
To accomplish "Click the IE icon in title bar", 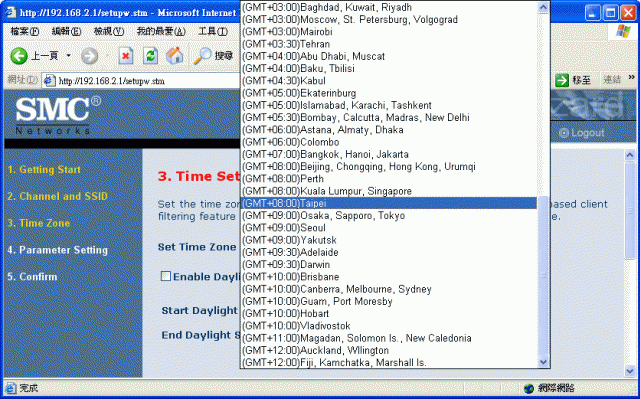I will tap(11, 12).
